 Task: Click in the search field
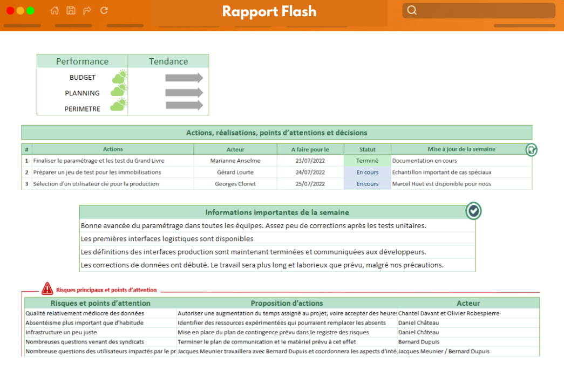[x=479, y=10]
